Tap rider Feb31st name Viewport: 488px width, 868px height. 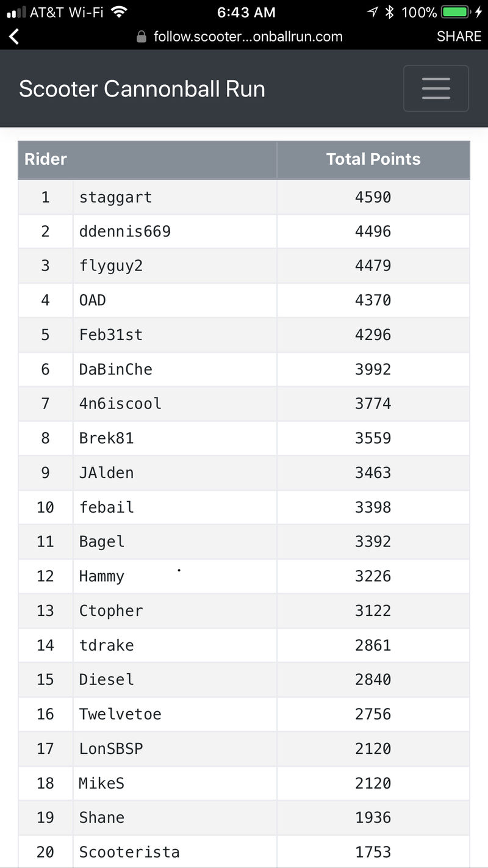tap(110, 335)
